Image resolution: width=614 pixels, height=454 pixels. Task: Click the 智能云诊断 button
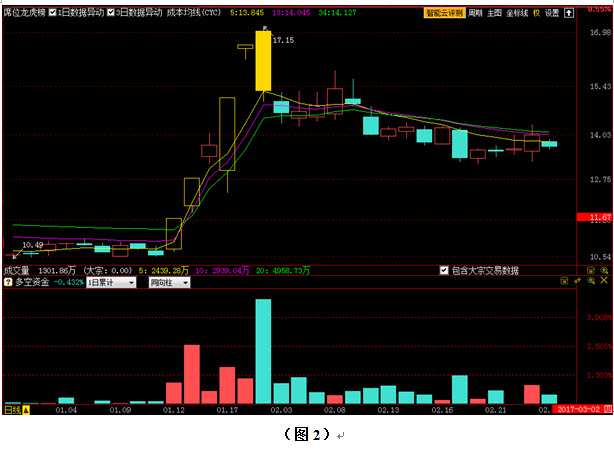[444, 14]
